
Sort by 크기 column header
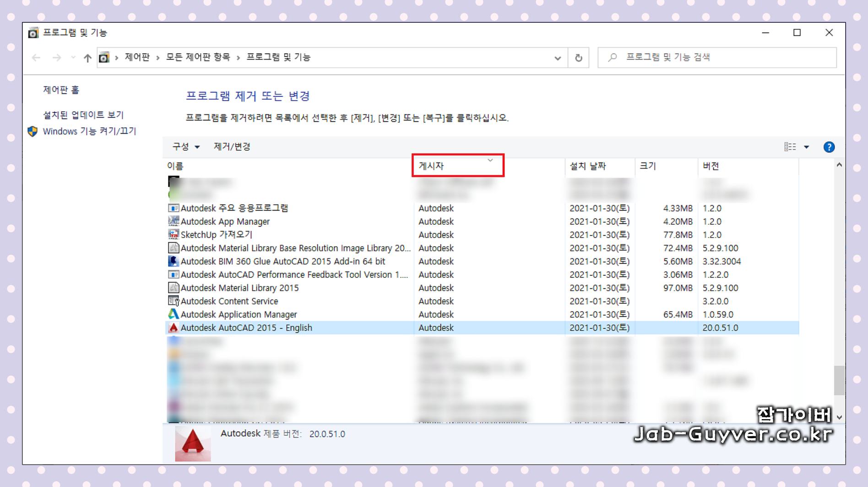click(x=667, y=166)
